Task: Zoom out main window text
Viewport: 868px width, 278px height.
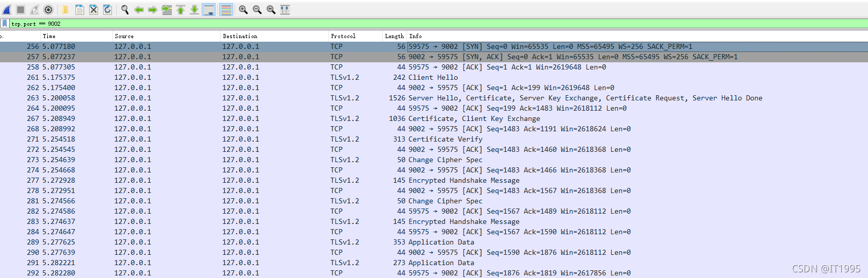Action: (x=257, y=10)
